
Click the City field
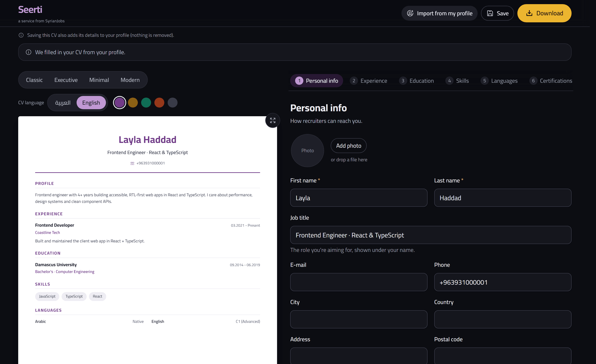tap(359, 320)
